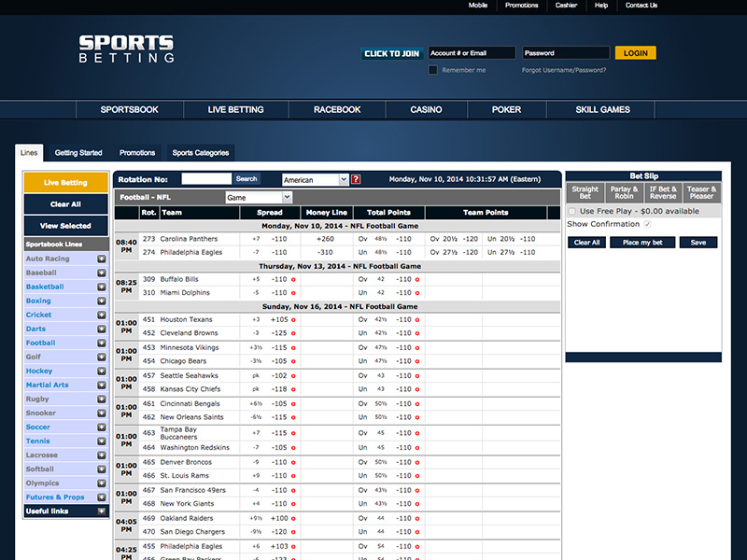Expand Baseball sidebar arrow icon

[102, 273]
